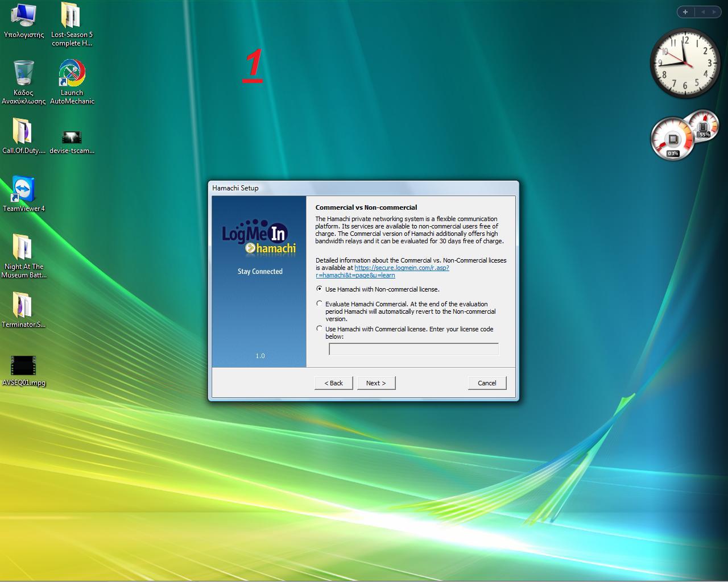Select the Launch AutoMechanic shortcut icon

[72, 82]
